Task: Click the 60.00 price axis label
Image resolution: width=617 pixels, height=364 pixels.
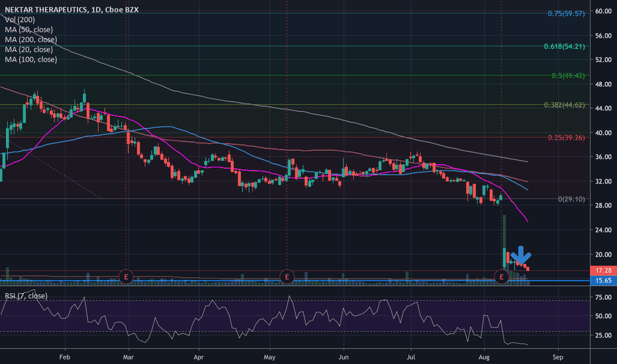Action: click(x=603, y=11)
